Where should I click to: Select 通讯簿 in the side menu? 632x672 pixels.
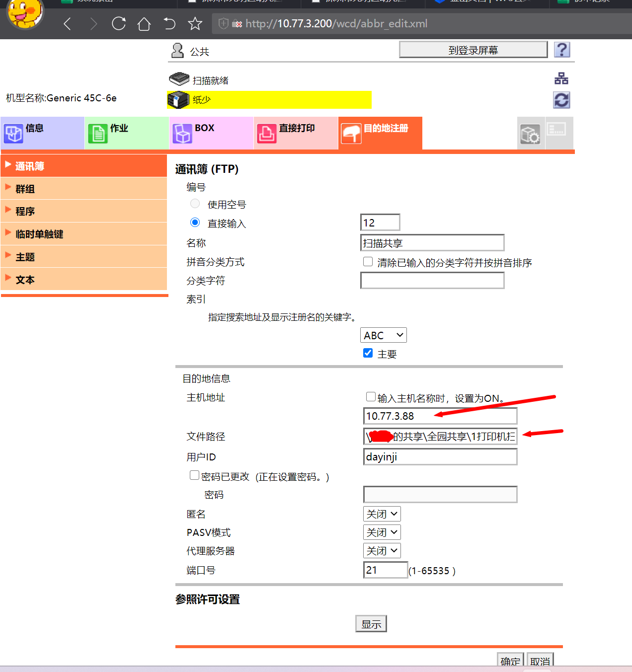click(83, 166)
